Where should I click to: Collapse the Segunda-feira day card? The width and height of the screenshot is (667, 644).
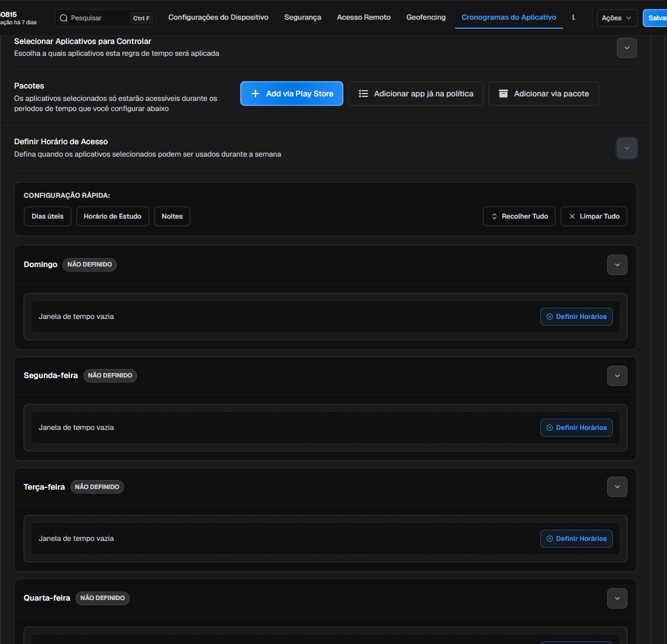617,376
